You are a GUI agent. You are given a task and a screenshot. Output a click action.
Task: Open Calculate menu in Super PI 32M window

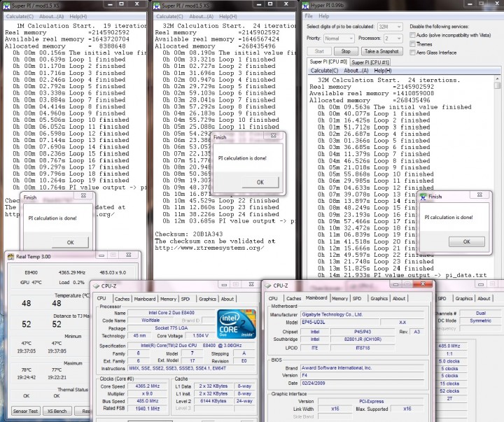click(x=169, y=16)
